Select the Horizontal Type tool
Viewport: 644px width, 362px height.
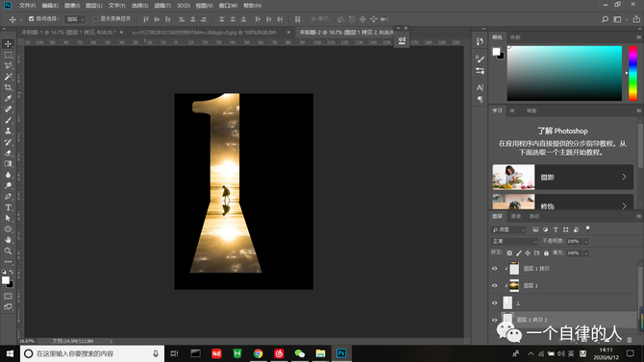pyautogui.click(x=8, y=207)
